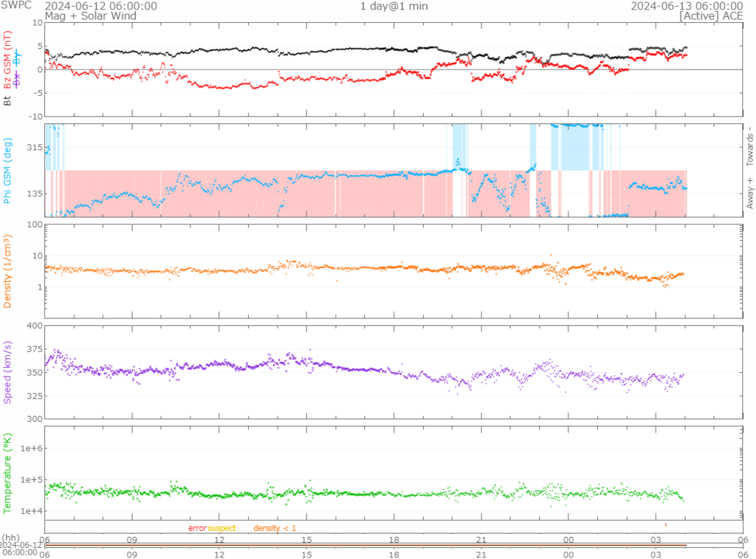This screenshot has height=559, width=756.
Task: Click the orange 'density < 1' legend entry
Action: [275, 528]
